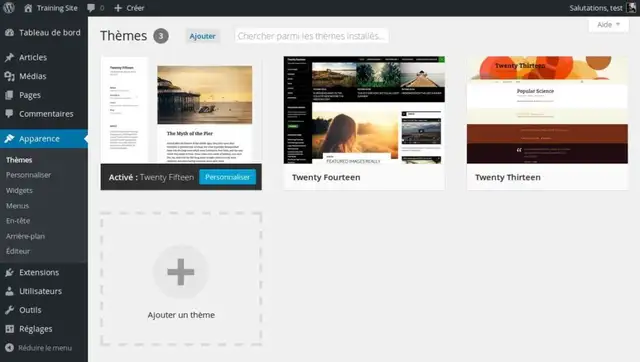The width and height of the screenshot is (640, 362).
Task: Click the Utilisateurs person icon
Action: pyautogui.click(x=9, y=291)
